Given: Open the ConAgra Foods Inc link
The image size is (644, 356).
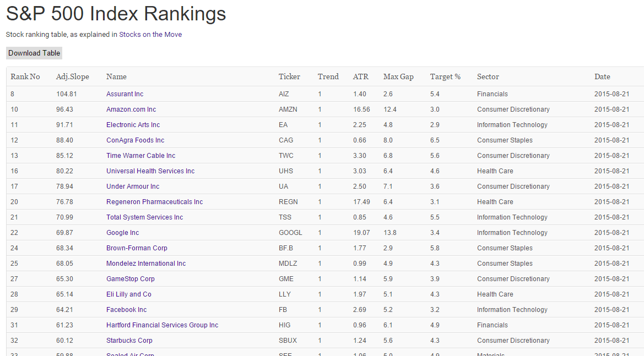Looking at the screenshot, I should click(x=135, y=140).
